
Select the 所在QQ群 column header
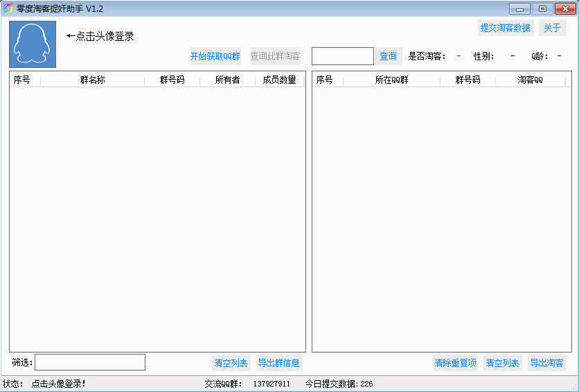391,80
